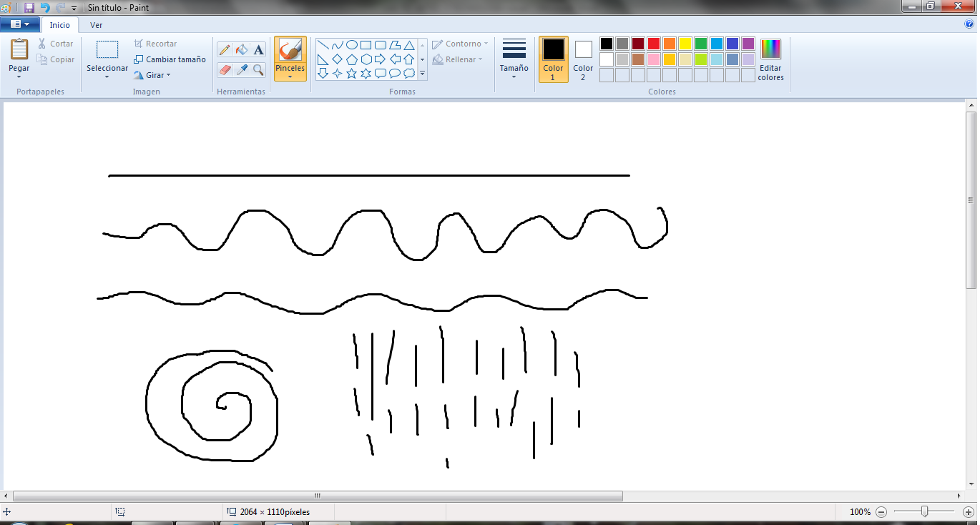Choose the Pentagon shape
The image size is (980, 525).
point(351,59)
